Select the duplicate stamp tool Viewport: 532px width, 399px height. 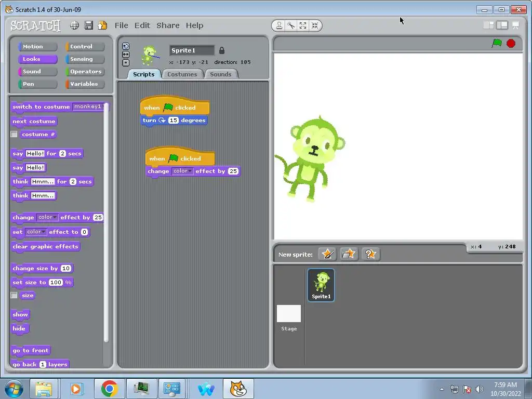279,25
